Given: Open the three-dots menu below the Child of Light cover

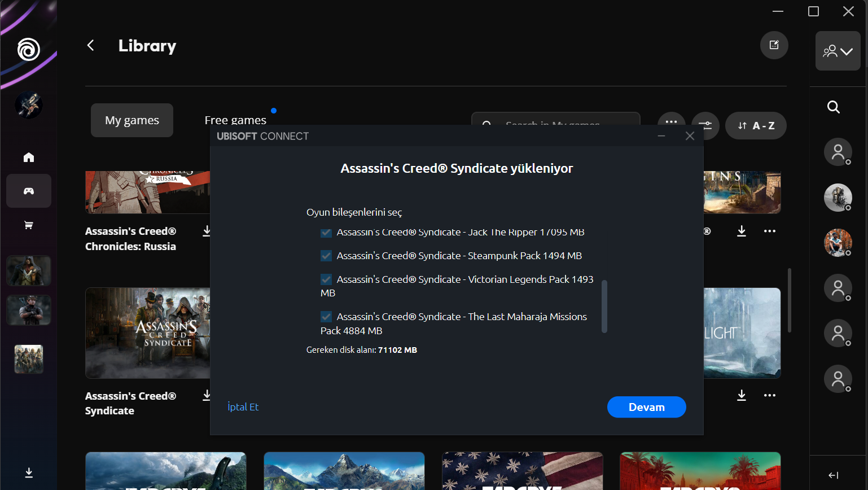Looking at the screenshot, I should point(770,395).
